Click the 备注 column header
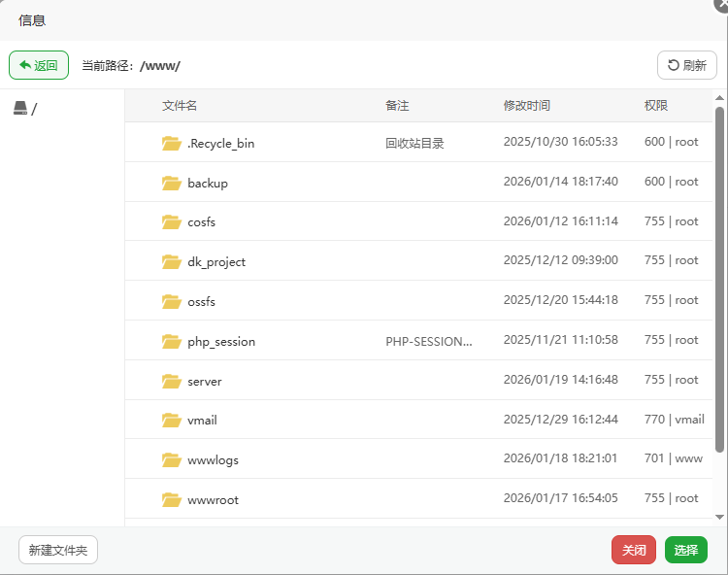 click(397, 106)
